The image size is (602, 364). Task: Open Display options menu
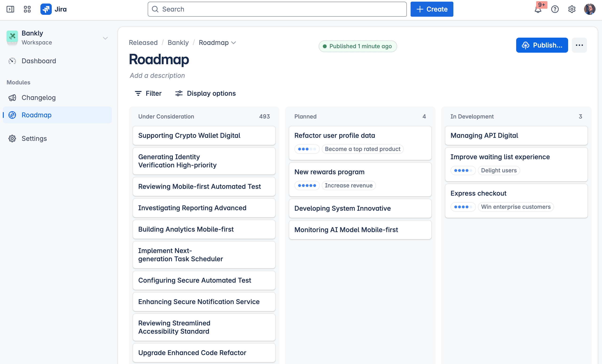[206, 94]
